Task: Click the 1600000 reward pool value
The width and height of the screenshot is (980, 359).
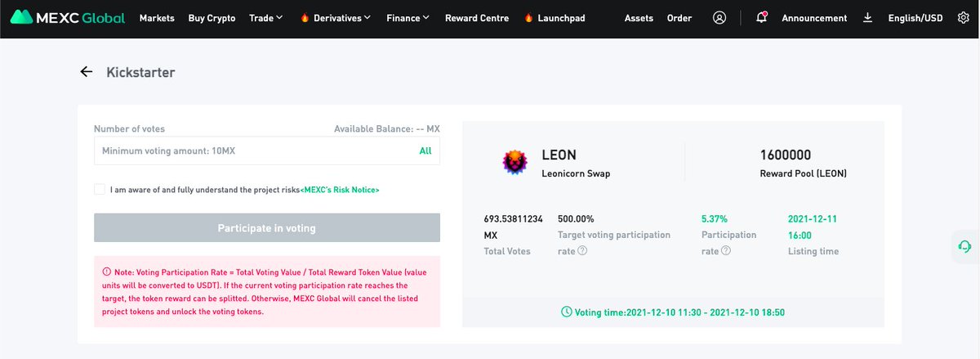Action: 785,155
